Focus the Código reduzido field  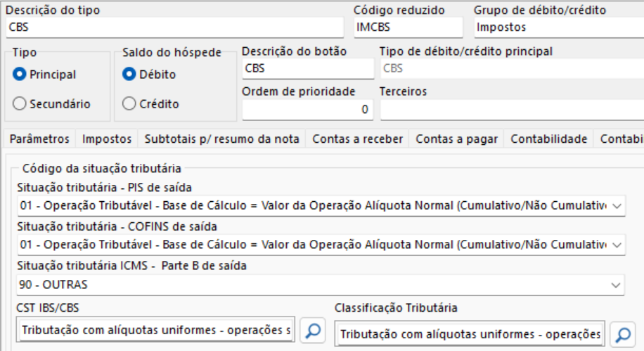tap(408, 27)
